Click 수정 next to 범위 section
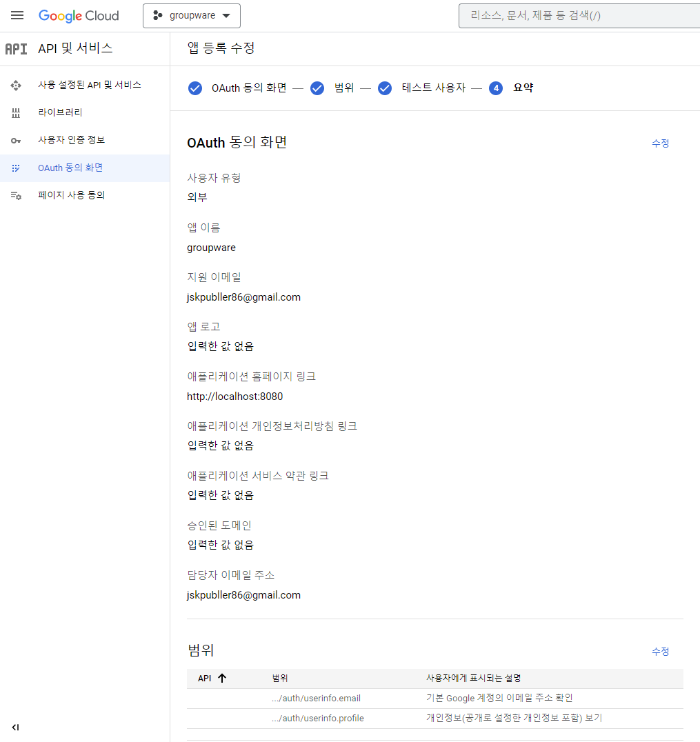700x742 pixels. 660,650
